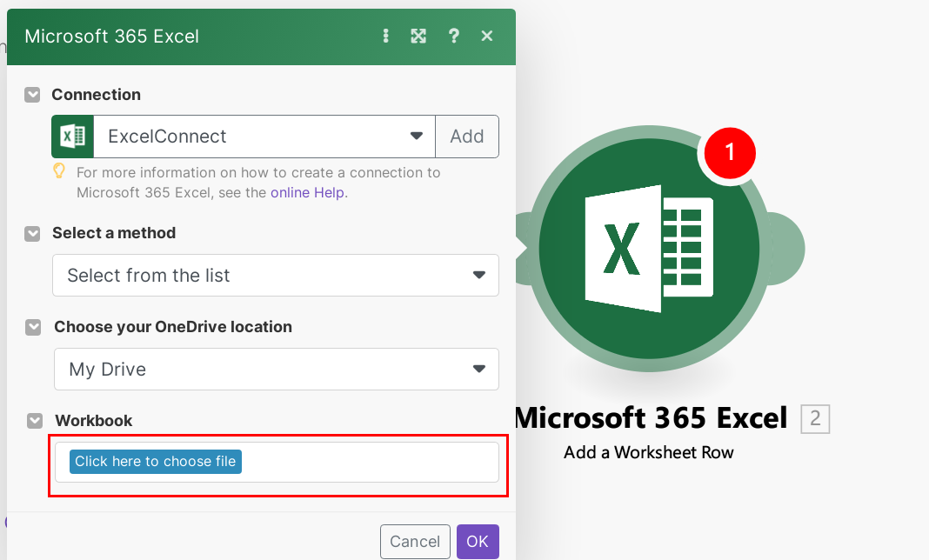Screen dimensions: 929x560
Task: Open the ExcelConnect connection dropdown
Action: click(264, 137)
